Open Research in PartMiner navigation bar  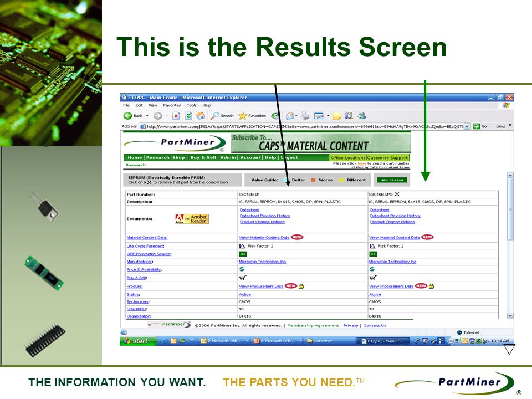coord(158,157)
